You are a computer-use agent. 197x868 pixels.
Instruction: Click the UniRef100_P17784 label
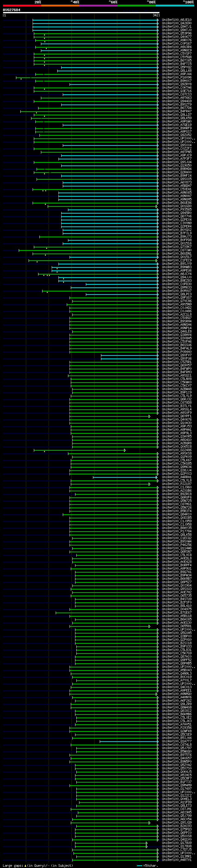pyautogui.click(x=177, y=531)
